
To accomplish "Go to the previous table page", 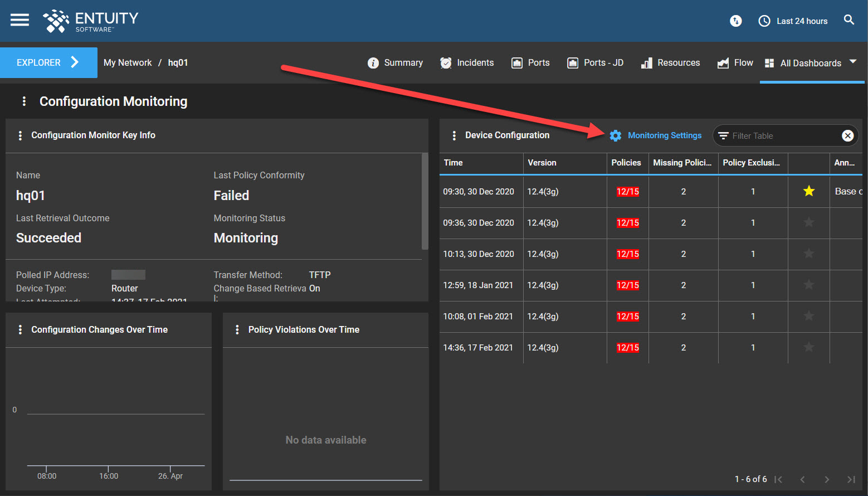I will click(803, 479).
